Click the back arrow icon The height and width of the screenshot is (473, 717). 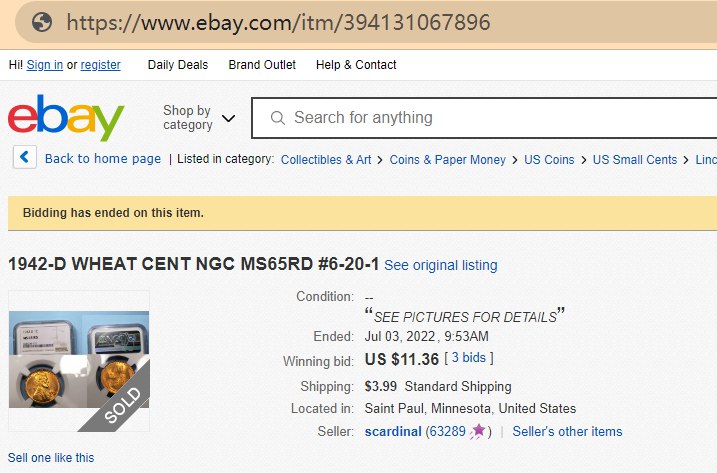click(25, 158)
